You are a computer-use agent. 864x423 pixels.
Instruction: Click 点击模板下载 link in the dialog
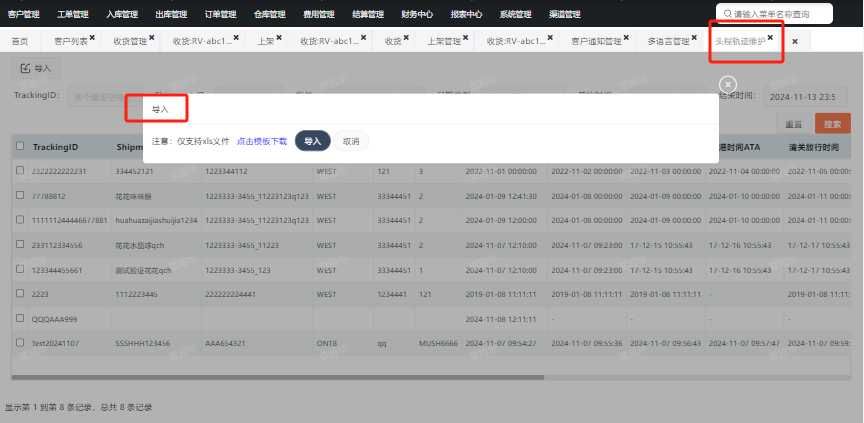coord(262,142)
